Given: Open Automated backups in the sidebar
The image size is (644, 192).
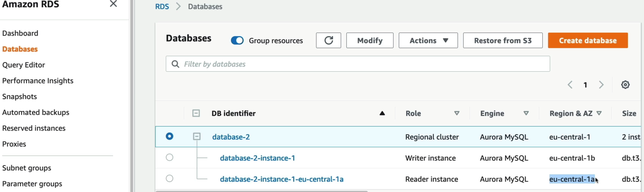Looking at the screenshot, I should pos(36,112).
